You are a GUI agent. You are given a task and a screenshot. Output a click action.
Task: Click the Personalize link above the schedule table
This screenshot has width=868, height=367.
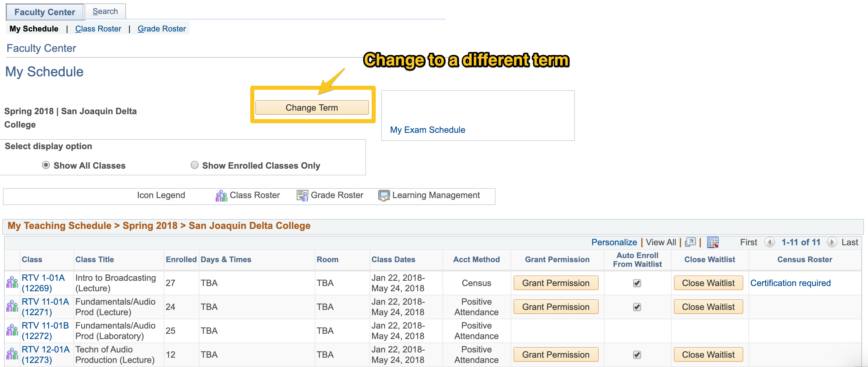(614, 242)
